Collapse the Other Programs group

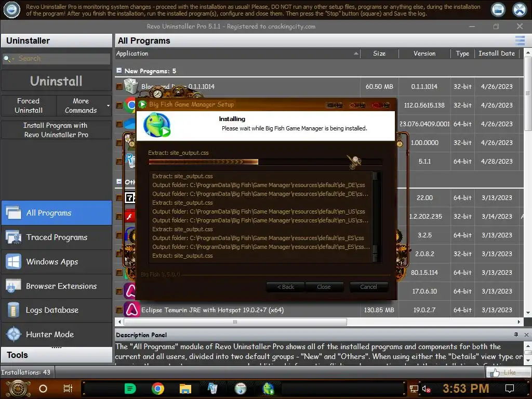tap(119, 181)
